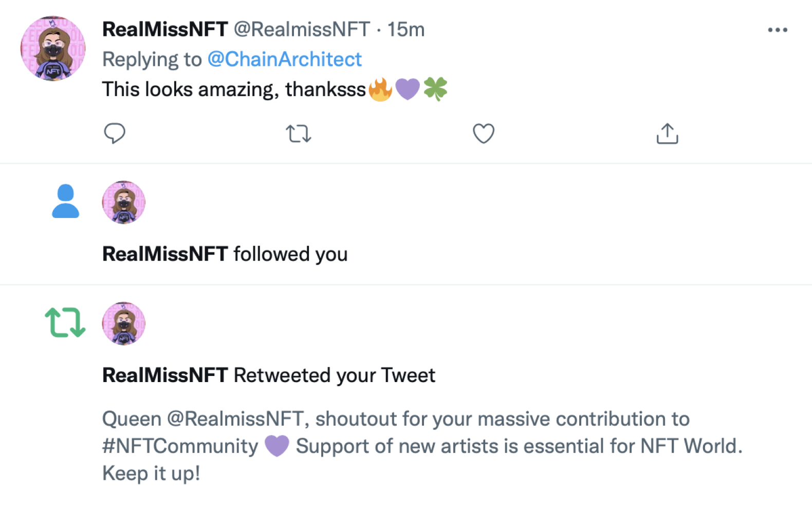Click RealMissNFT in the 'followed you' notification
This screenshot has height=506, width=812.
point(165,254)
